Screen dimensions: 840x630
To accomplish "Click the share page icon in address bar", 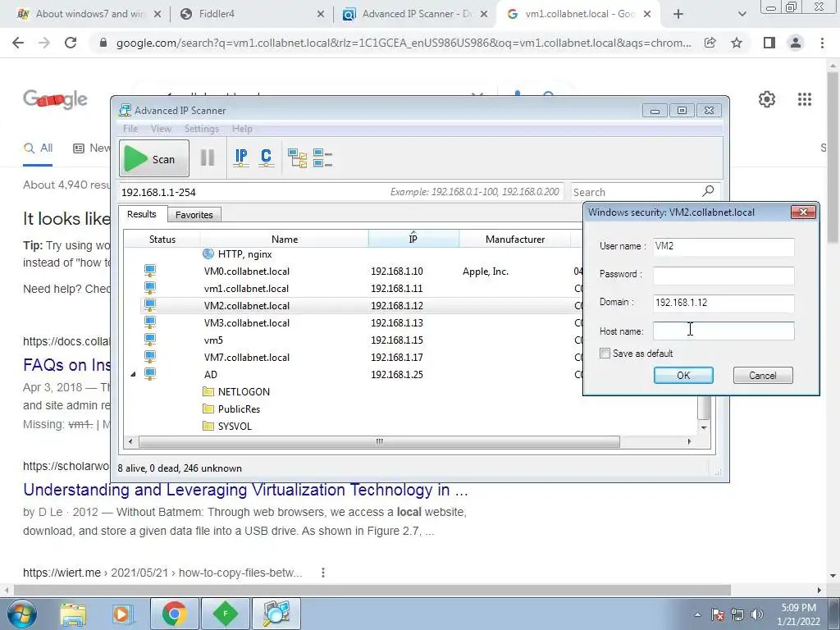I will pyautogui.click(x=710, y=43).
